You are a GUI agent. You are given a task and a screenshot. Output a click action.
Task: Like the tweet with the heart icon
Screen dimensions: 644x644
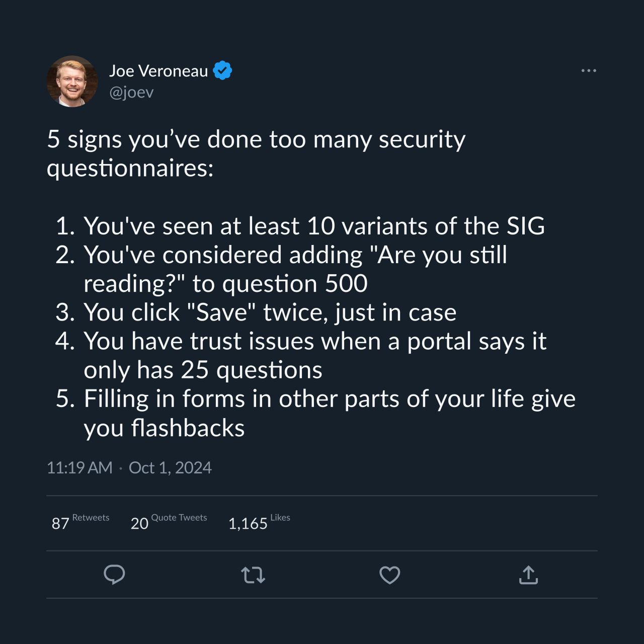coord(389,575)
